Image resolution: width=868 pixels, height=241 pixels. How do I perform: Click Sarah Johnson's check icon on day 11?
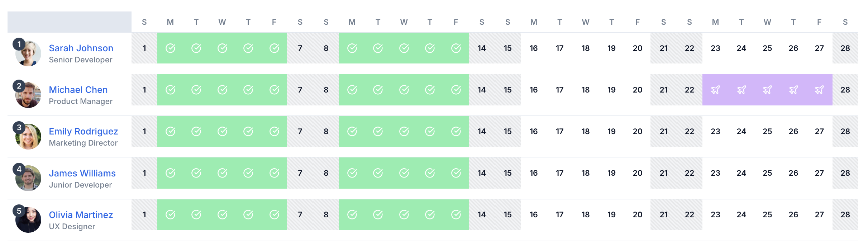coord(404,48)
